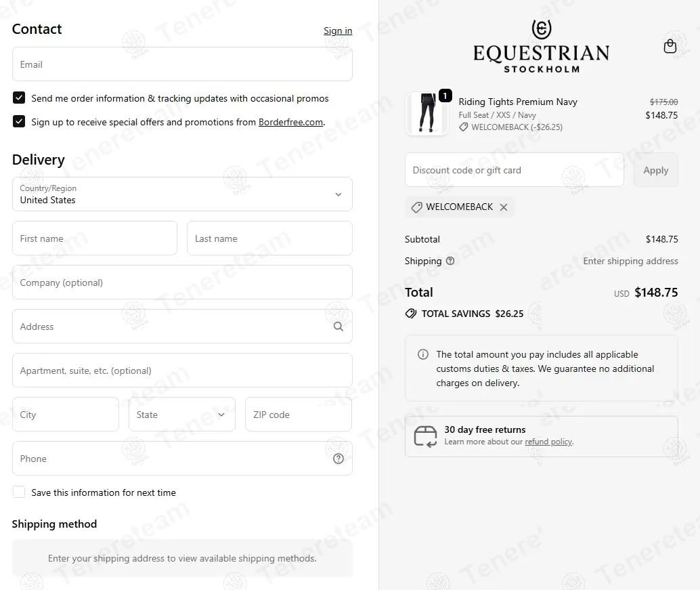Image resolution: width=700 pixels, height=590 pixels.
Task: Expand the State dropdown
Action: click(x=182, y=415)
